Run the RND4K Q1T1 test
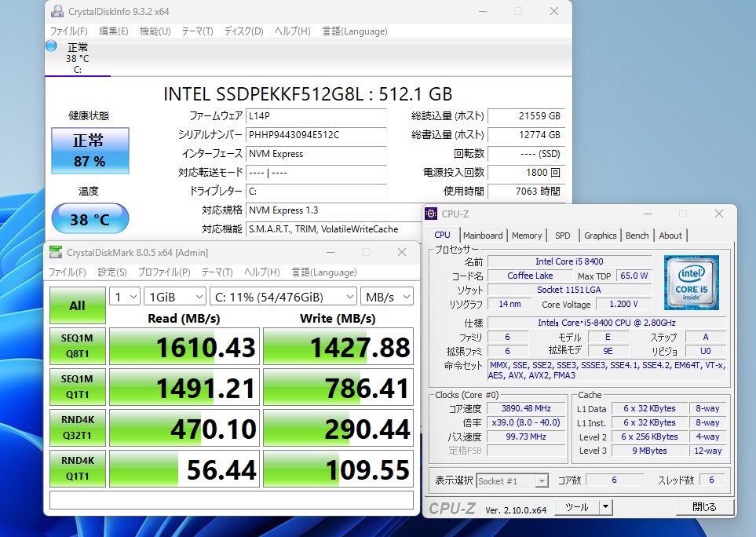This screenshot has height=537, width=756. coord(77,469)
